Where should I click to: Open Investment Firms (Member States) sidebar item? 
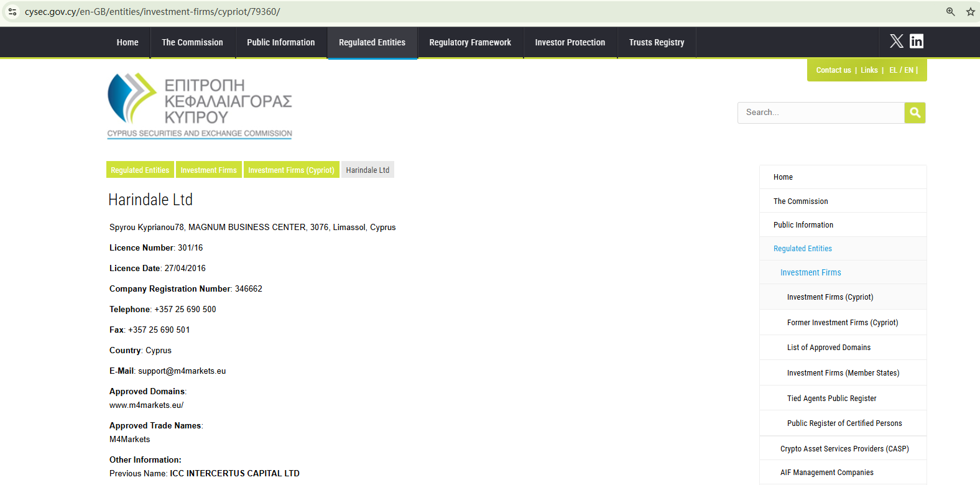(x=843, y=372)
